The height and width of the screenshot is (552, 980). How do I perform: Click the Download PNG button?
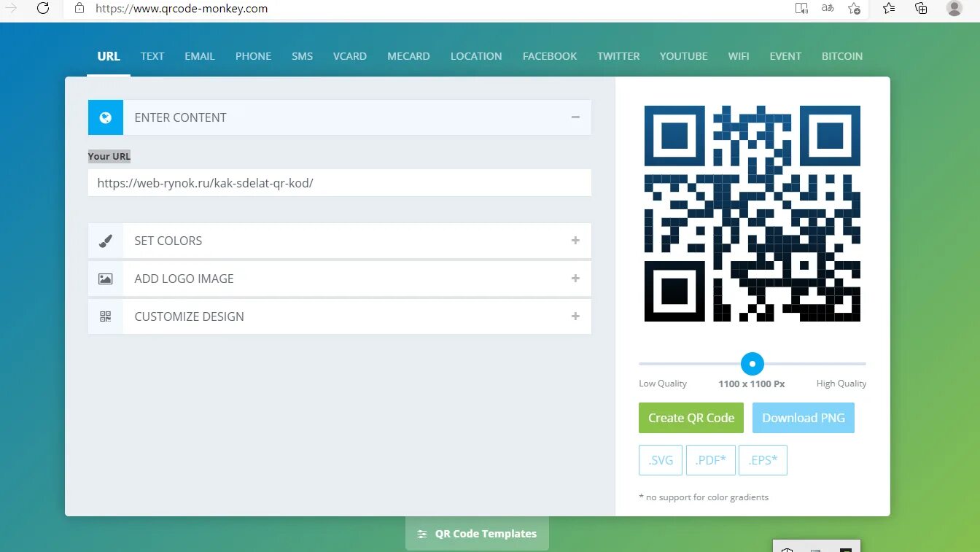[804, 418]
